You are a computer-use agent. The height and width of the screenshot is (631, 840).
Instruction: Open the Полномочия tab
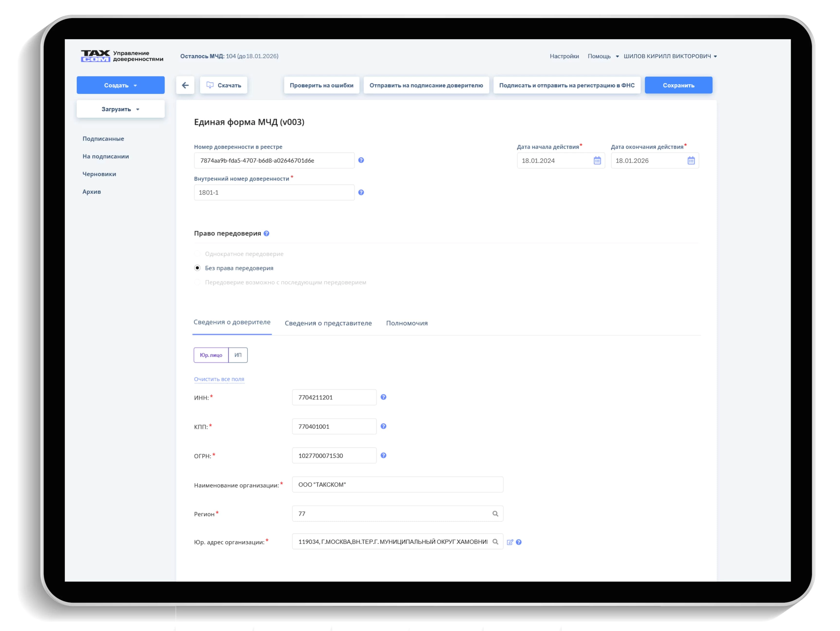(x=407, y=323)
